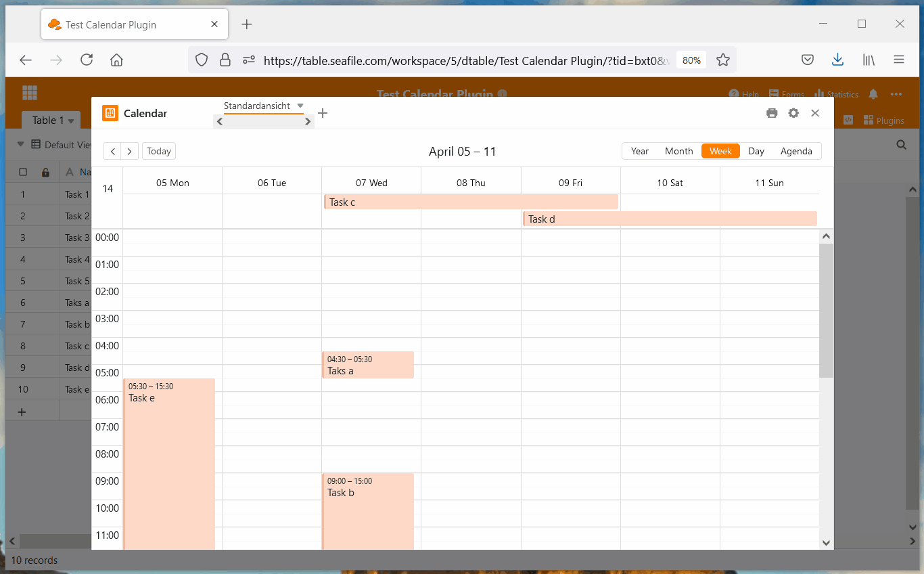Go to the previous week arrow
Image resolution: width=924 pixels, height=574 pixels.
(113, 151)
